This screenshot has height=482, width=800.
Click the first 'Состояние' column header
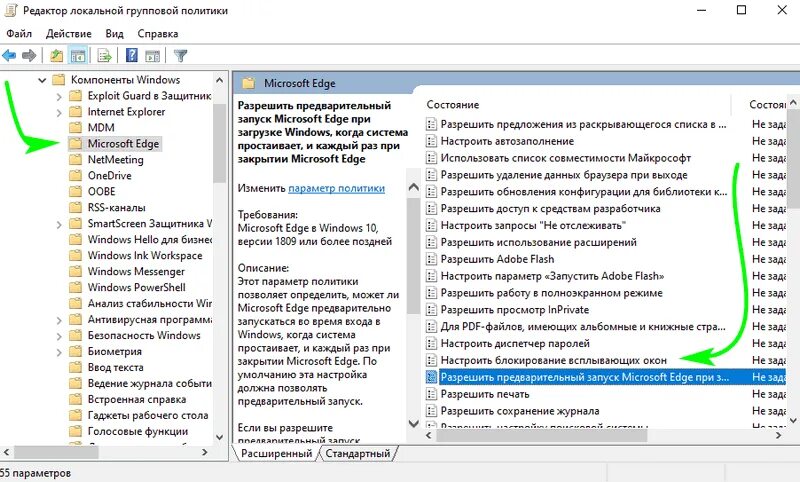click(x=453, y=105)
